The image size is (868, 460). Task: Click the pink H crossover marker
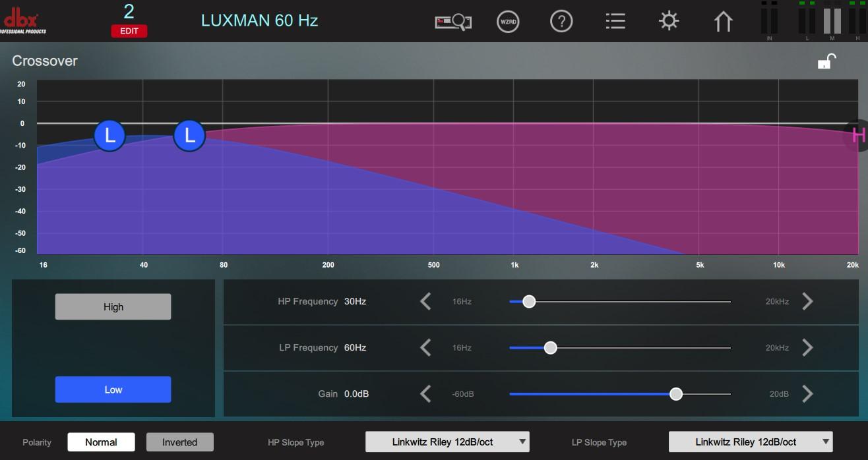[858, 136]
